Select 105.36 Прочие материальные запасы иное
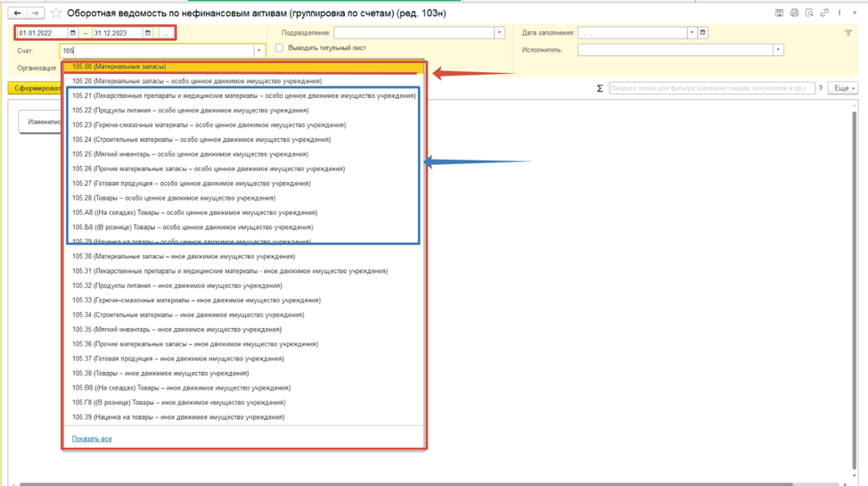The height and width of the screenshot is (486, 868). pyautogui.click(x=243, y=344)
